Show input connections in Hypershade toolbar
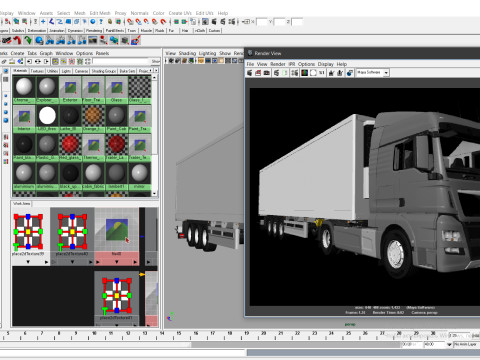480x360 pixels. pos(29,61)
